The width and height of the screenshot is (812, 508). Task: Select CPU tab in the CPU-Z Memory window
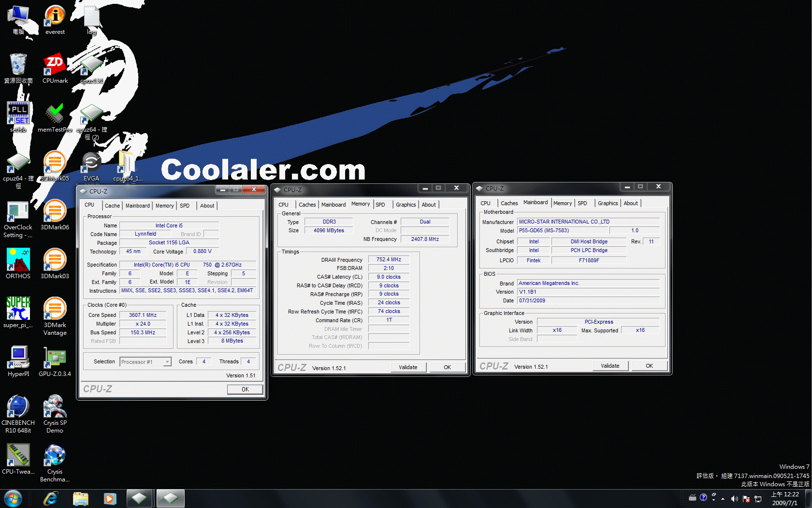tap(284, 205)
